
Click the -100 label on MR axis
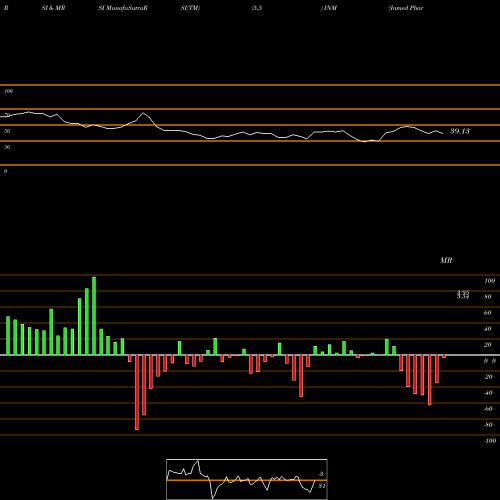click(490, 441)
